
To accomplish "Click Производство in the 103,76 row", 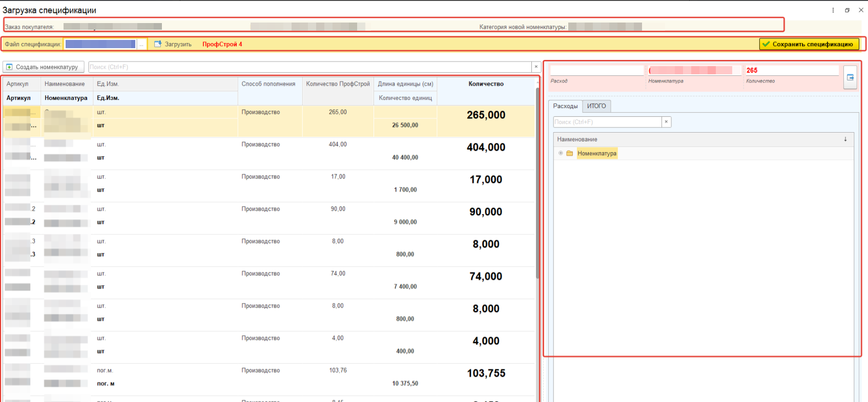I will point(261,370).
